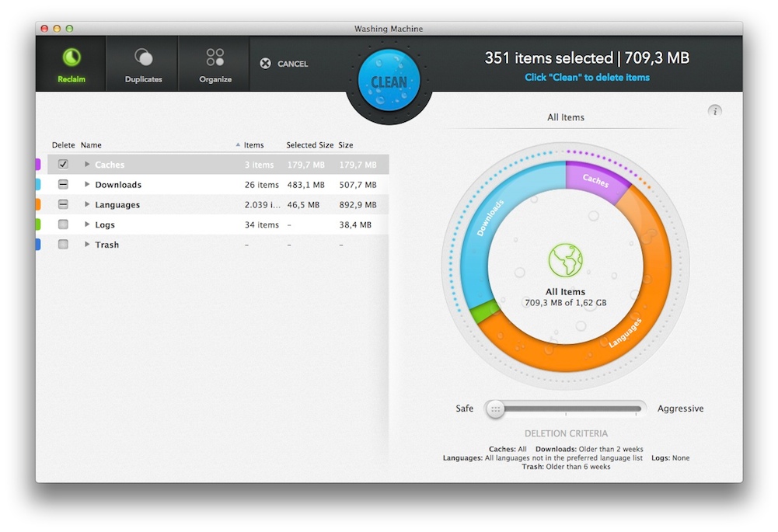778x532 pixels.
Task: Click the '34 items' cell
Action: coord(261,224)
